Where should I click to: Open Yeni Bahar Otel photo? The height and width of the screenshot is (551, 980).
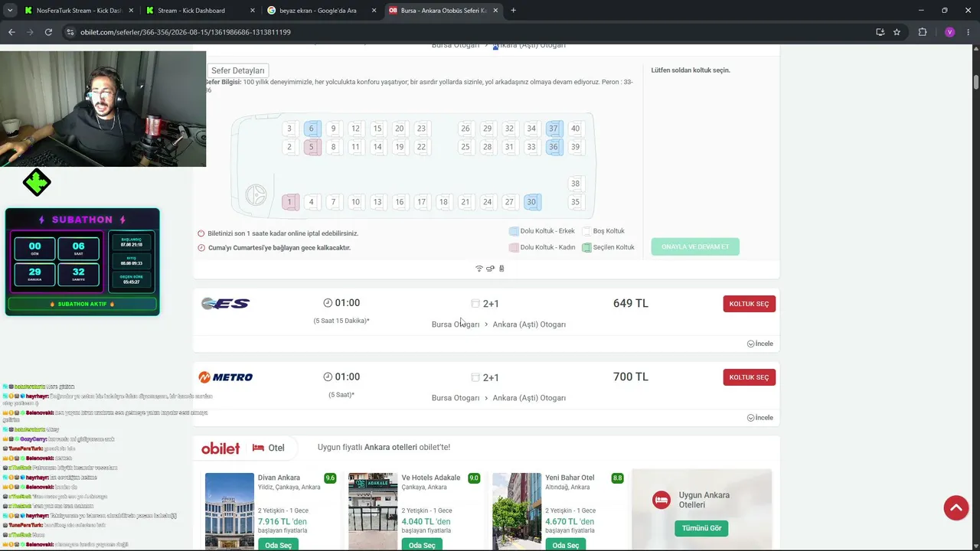[517, 511]
